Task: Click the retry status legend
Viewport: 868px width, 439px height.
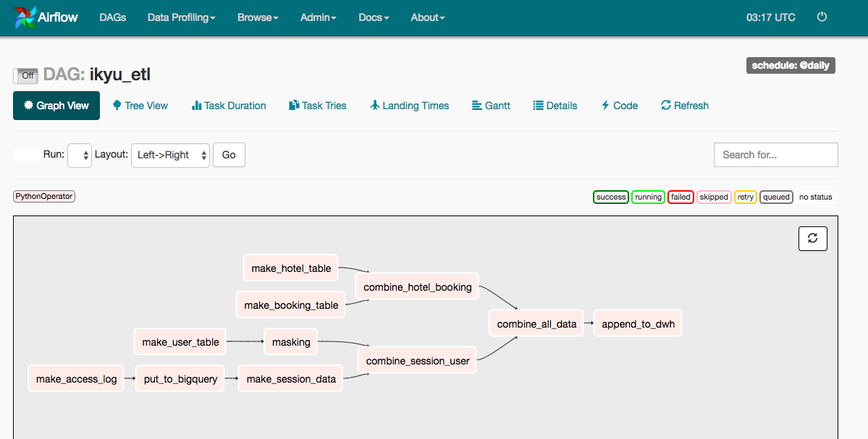Action: (746, 197)
